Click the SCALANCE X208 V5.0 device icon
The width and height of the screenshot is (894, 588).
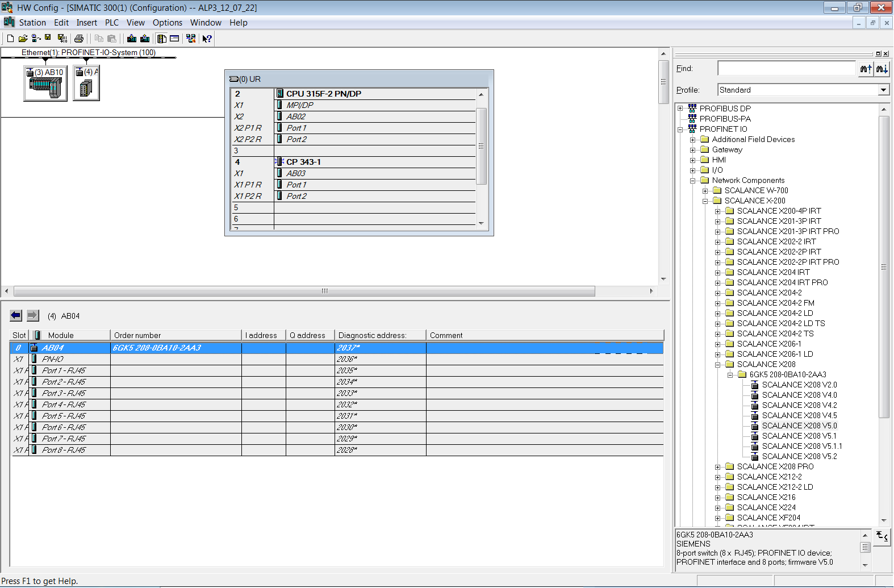755,426
